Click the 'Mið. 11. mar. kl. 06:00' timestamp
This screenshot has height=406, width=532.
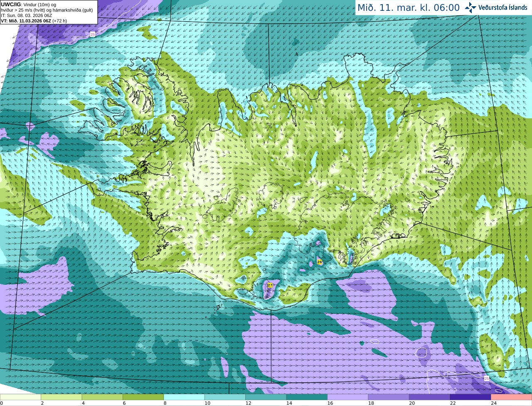point(409,7)
